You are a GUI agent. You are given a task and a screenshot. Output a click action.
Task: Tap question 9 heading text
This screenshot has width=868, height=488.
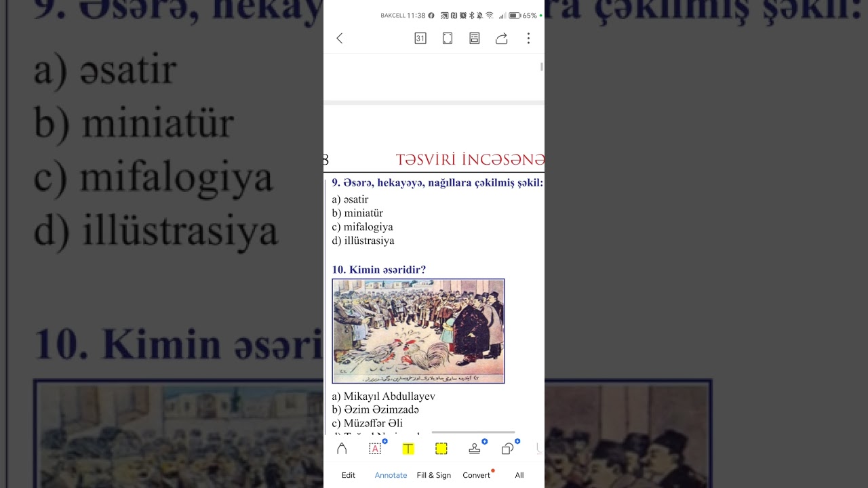[x=437, y=182]
